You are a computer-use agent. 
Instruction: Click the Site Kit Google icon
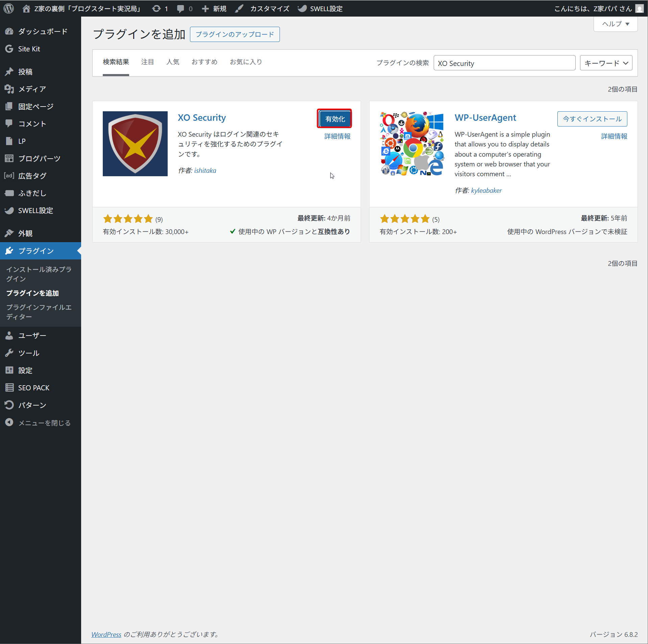pos(9,49)
